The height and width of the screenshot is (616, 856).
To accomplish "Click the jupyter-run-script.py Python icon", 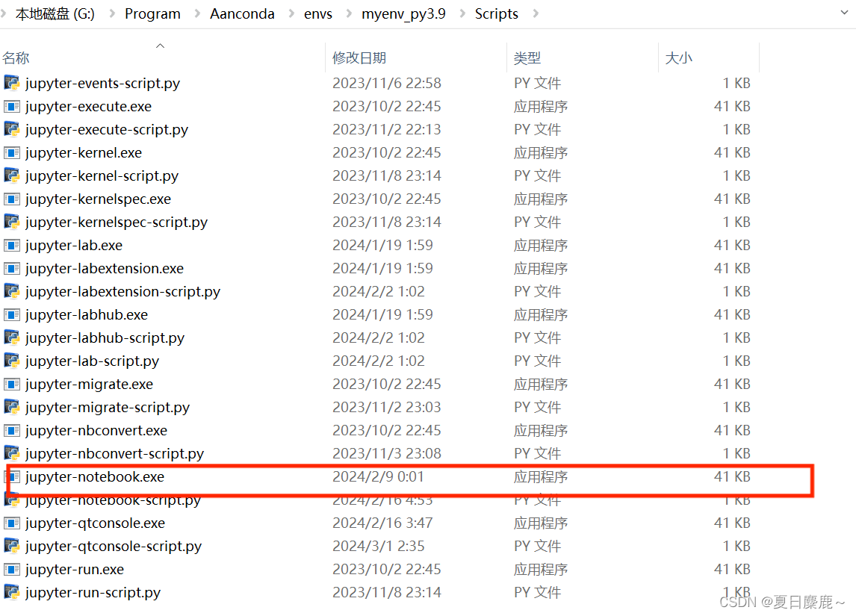I will coord(12,592).
